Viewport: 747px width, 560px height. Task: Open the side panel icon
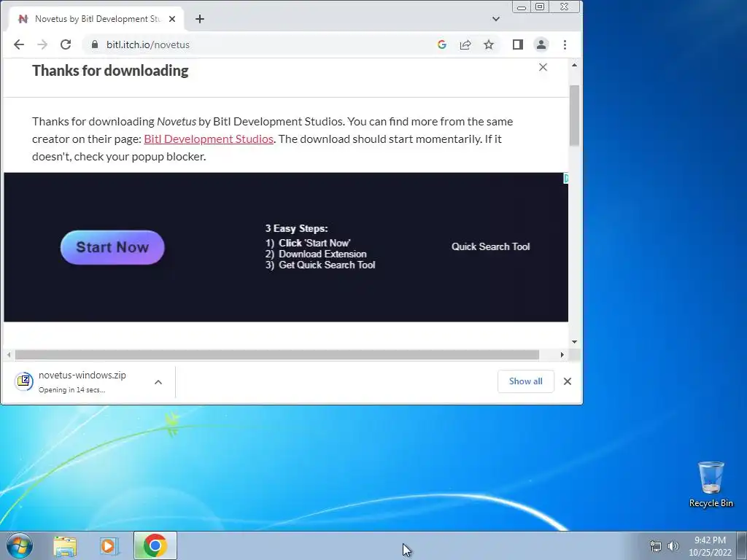[x=518, y=44]
